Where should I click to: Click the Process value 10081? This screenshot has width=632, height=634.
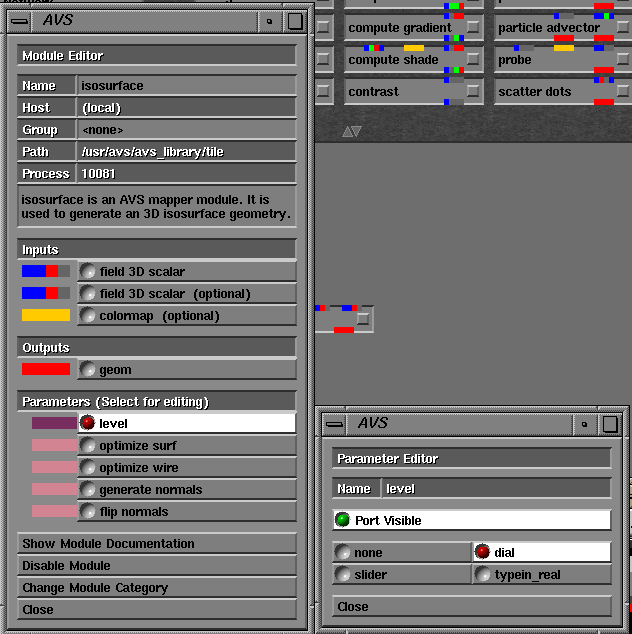point(186,173)
